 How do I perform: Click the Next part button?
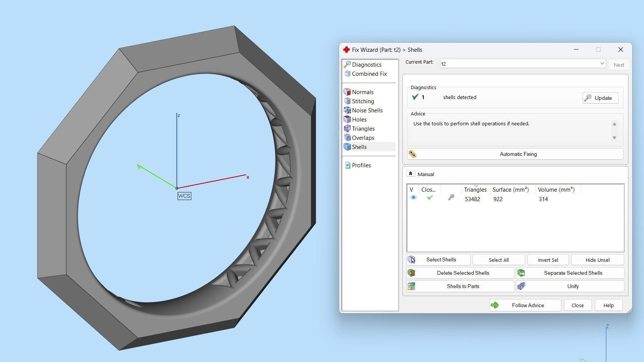click(x=619, y=65)
